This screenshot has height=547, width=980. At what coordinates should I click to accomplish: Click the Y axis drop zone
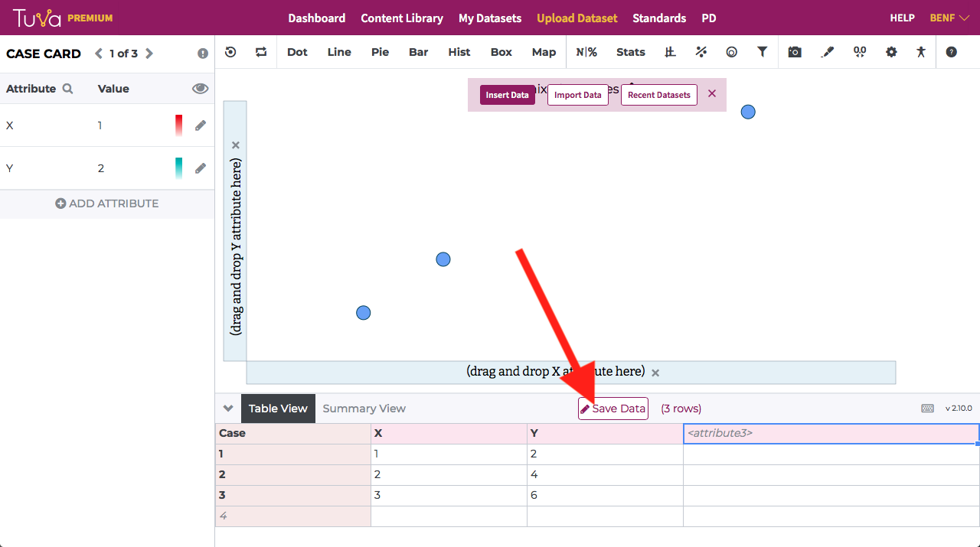(x=235, y=230)
